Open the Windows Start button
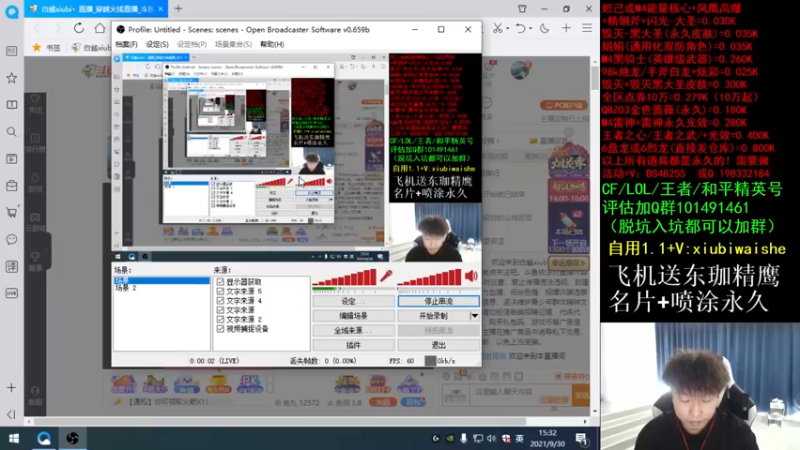Image resolution: width=800 pixels, height=450 pixels. [14, 438]
